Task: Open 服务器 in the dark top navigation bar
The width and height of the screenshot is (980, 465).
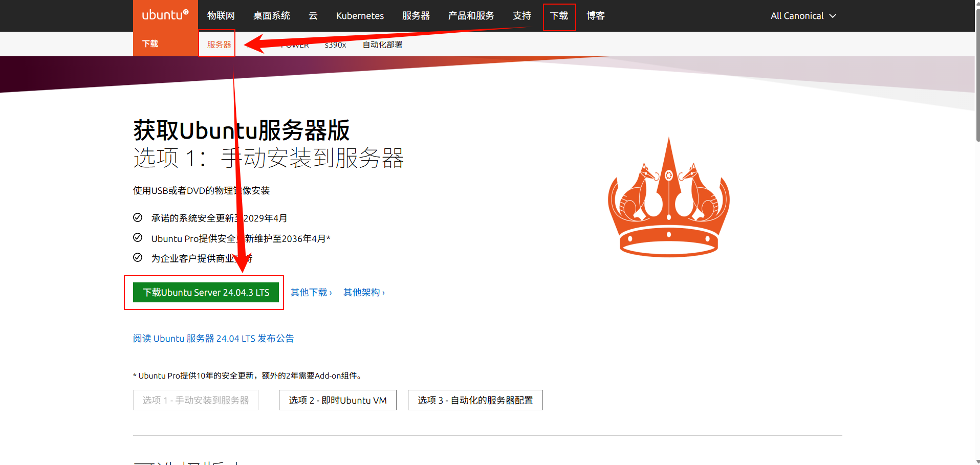Action: point(416,16)
